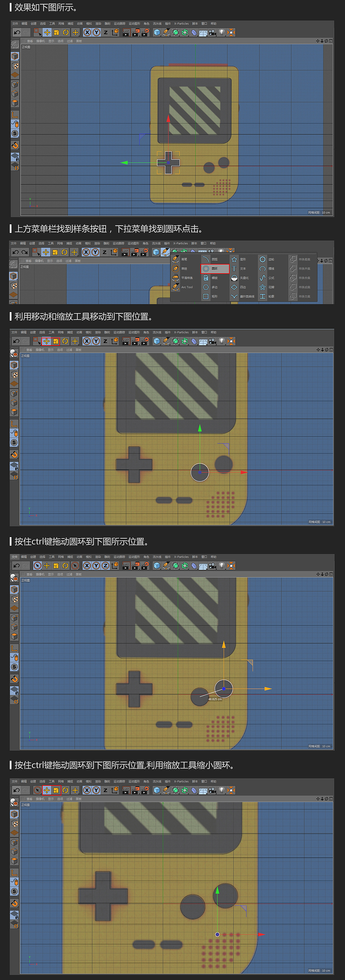The width and height of the screenshot is (345, 980).
Task: Select highlighted Move tool in fifth screenshot
Action: pyautogui.click(x=47, y=790)
